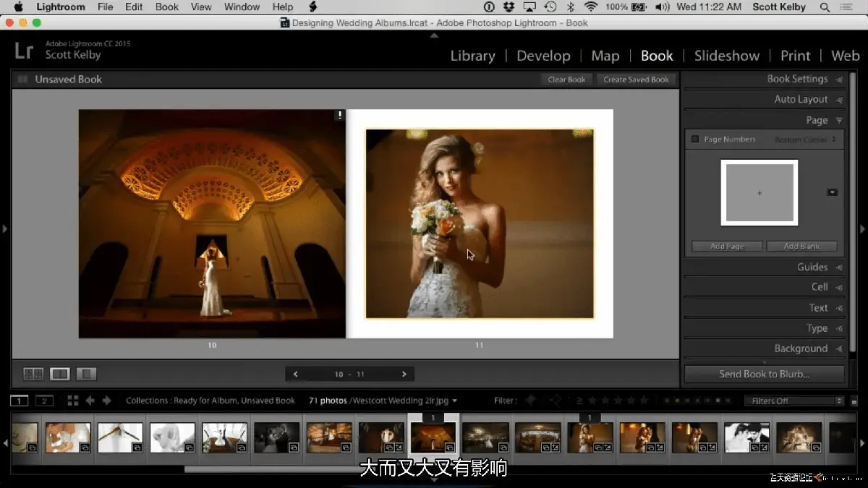Viewport: 868px width, 488px height.
Task: Toggle the filter lock switch
Action: [x=854, y=401]
